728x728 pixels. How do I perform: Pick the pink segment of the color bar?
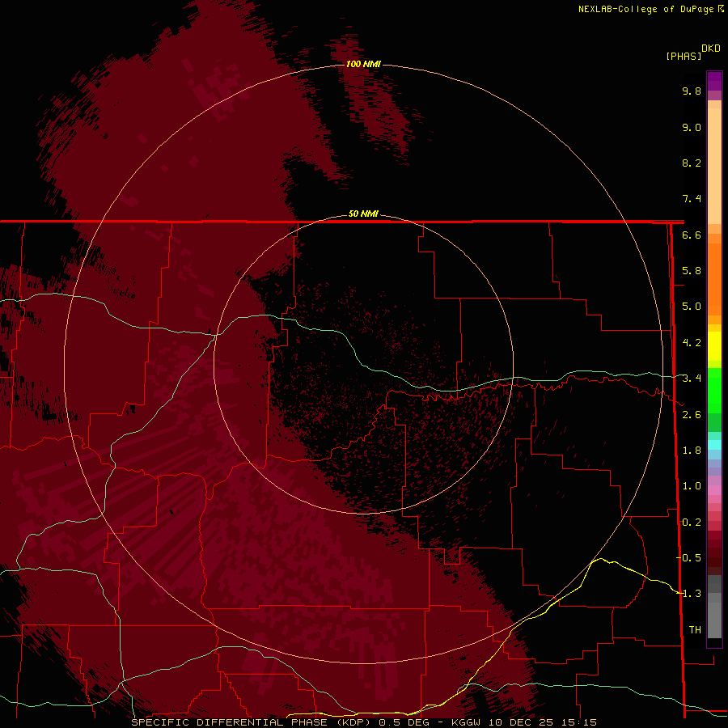[714, 490]
